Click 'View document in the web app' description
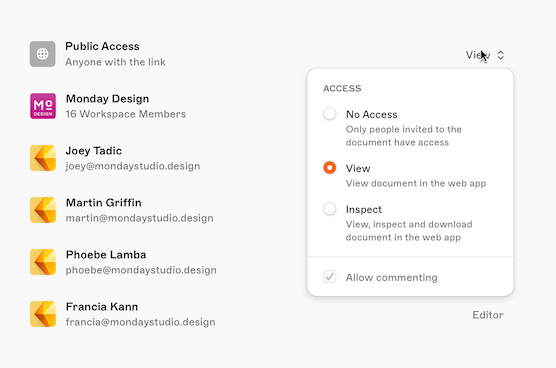The width and height of the screenshot is (556, 368). [416, 183]
